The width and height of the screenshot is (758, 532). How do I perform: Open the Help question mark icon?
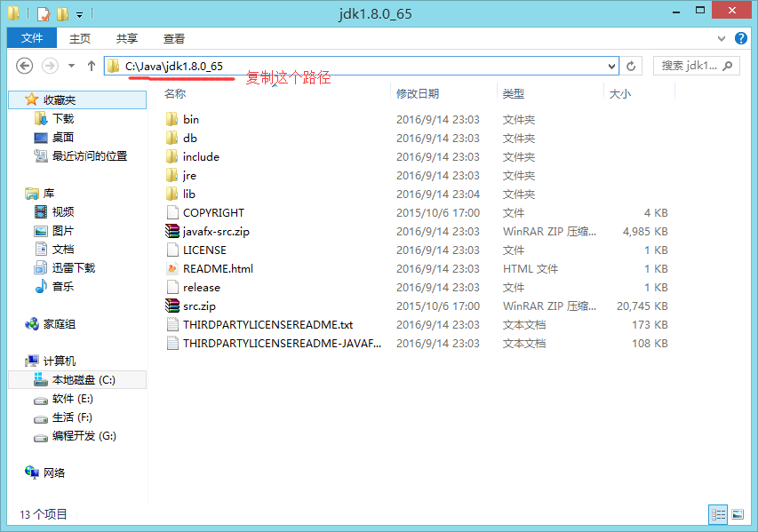tap(740, 38)
